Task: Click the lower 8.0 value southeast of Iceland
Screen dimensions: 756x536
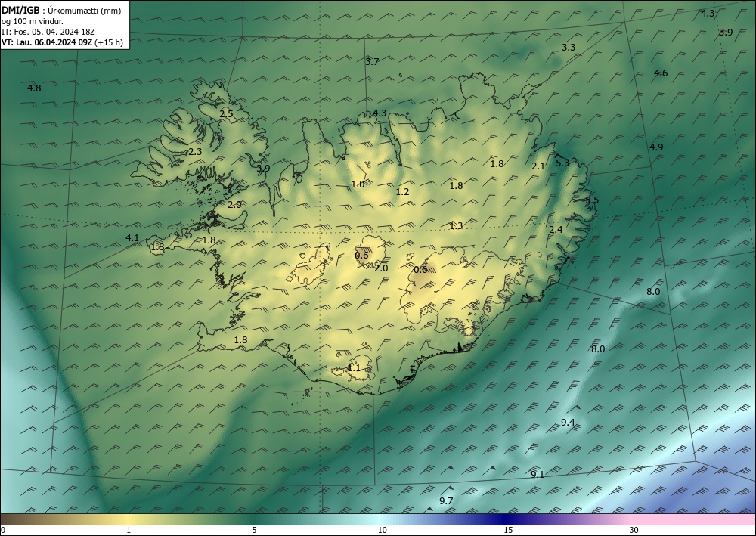Action: (598, 349)
